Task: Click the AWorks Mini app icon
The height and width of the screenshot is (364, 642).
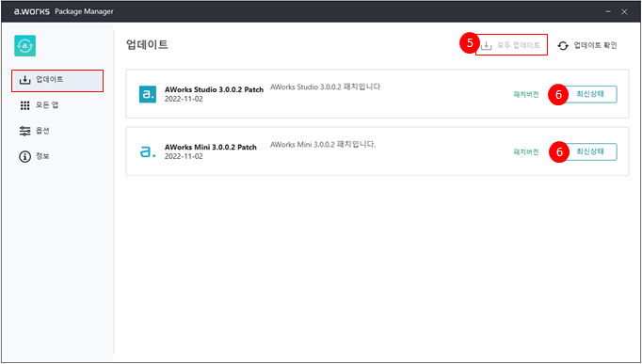Action: [148, 151]
